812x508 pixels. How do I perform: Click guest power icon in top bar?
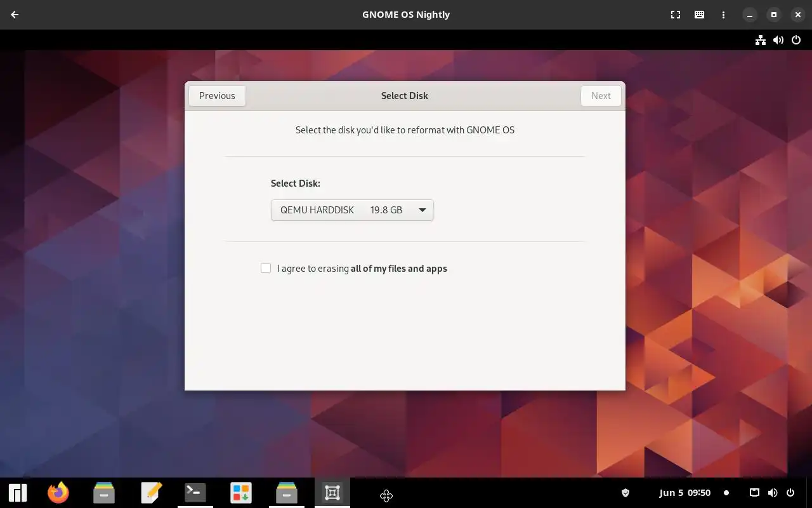pyautogui.click(x=796, y=40)
